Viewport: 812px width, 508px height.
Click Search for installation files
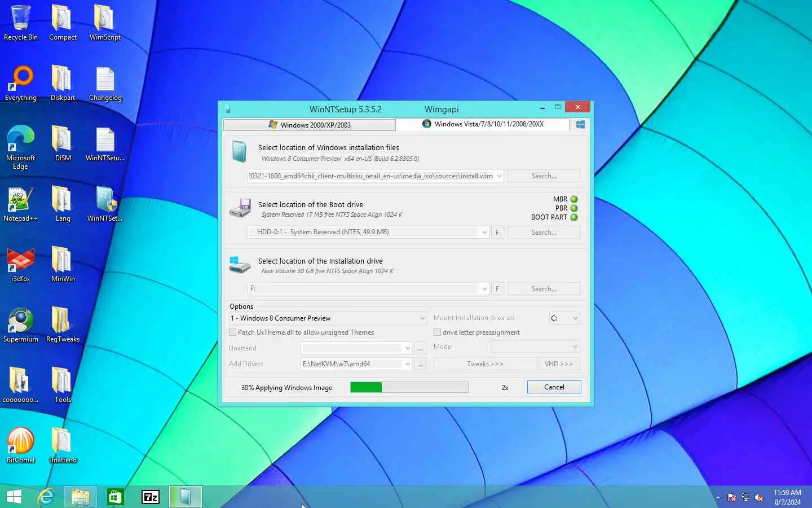pyautogui.click(x=544, y=176)
